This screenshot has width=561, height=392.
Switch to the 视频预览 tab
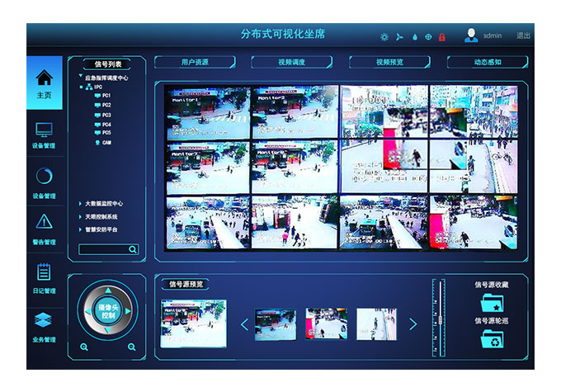click(x=389, y=62)
